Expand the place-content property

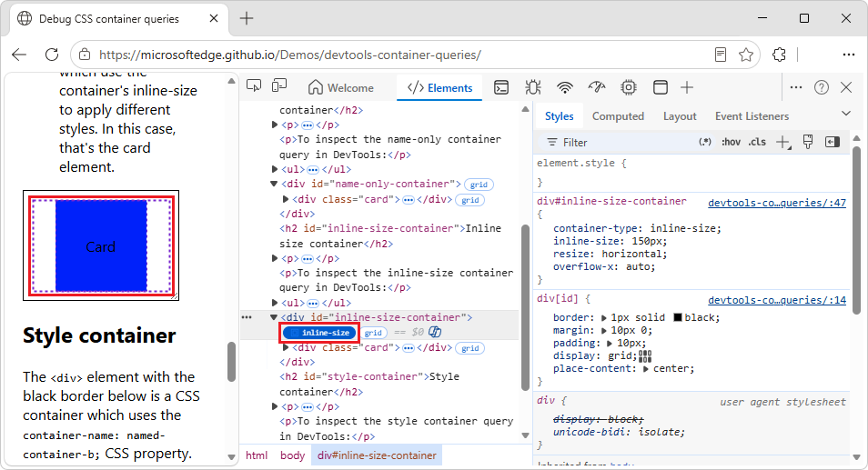click(645, 369)
